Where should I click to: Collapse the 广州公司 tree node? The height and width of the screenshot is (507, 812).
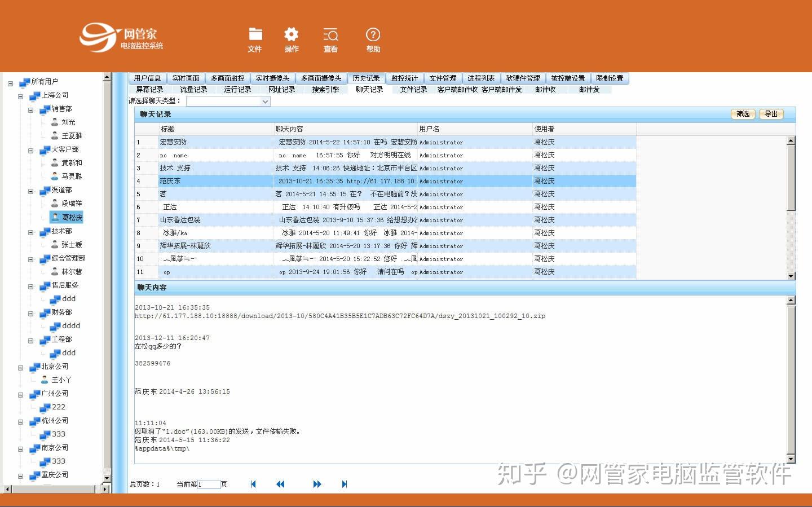[x=20, y=395]
